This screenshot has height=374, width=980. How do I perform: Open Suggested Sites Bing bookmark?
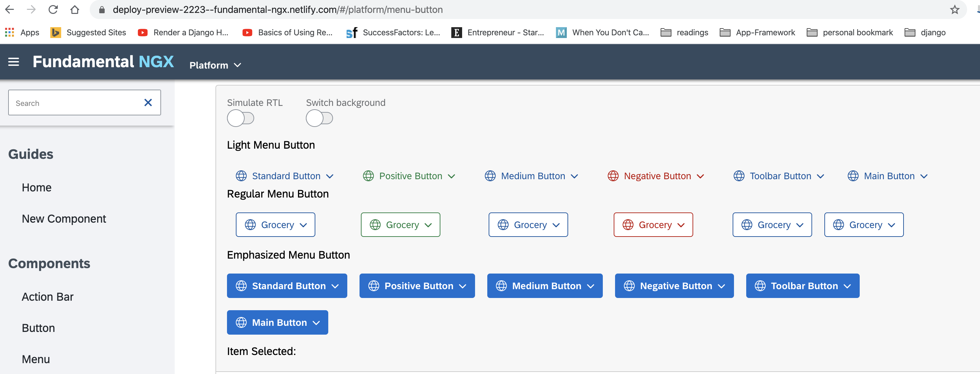[88, 32]
